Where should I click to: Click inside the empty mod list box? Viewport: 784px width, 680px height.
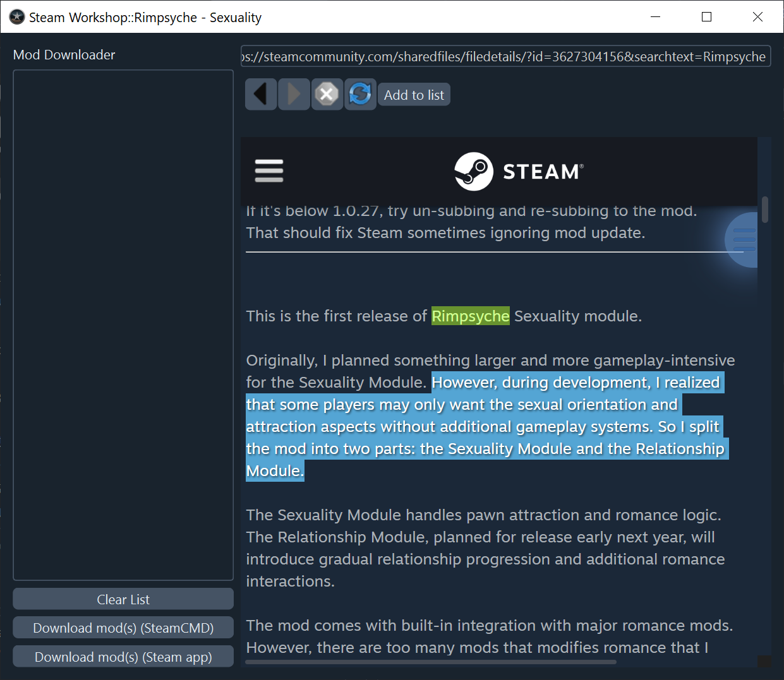pyautogui.click(x=123, y=325)
